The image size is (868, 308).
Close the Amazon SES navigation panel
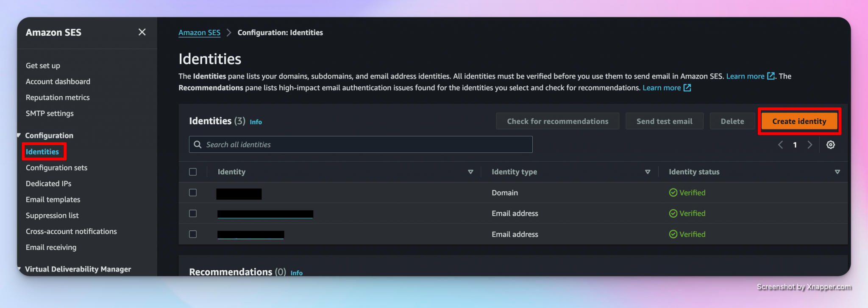pos(142,32)
